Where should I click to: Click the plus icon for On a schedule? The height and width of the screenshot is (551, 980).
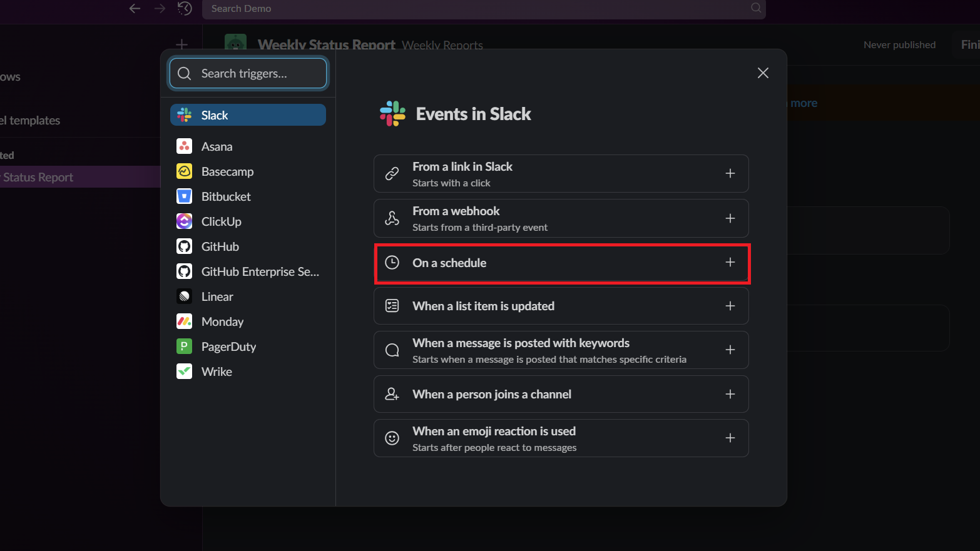point(730,262)
